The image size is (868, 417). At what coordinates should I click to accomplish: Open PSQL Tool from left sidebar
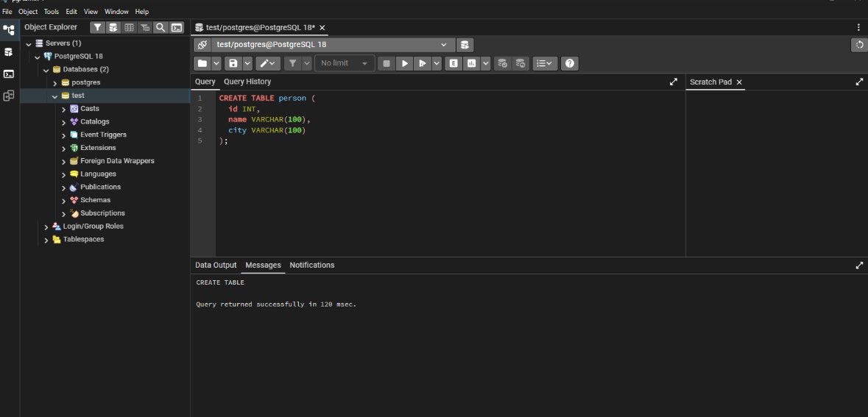(9, 74)
